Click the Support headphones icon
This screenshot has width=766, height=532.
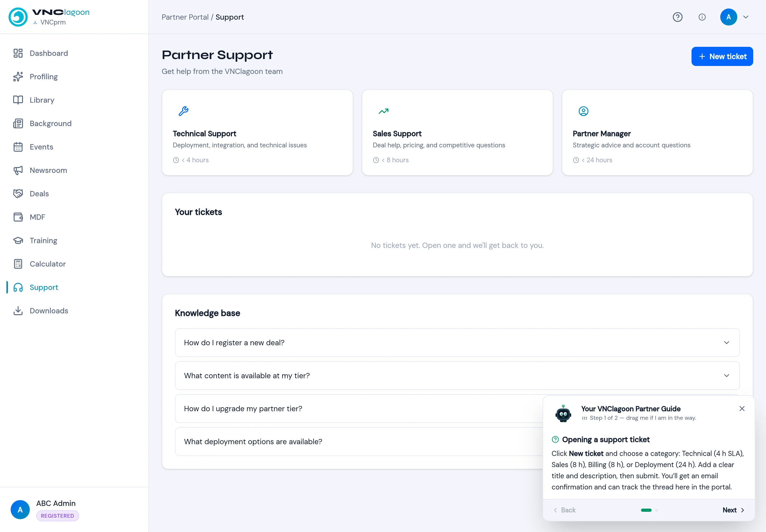(x=18, y=287)
